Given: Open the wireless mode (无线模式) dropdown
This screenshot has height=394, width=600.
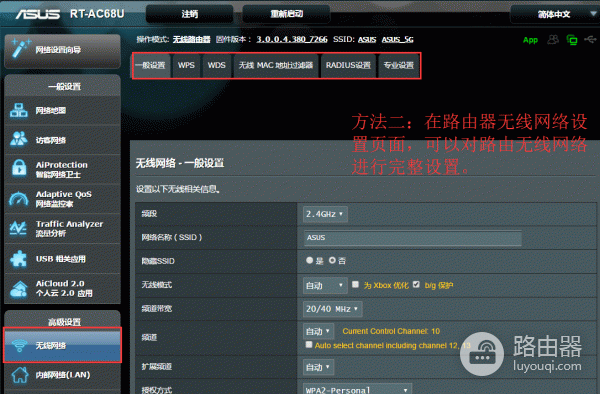Looking at the screenshot, I should [325, 285].
